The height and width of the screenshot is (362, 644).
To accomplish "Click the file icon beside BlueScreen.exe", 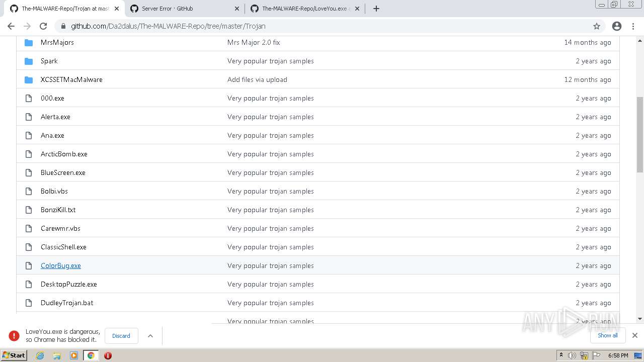I will point(29,172).
